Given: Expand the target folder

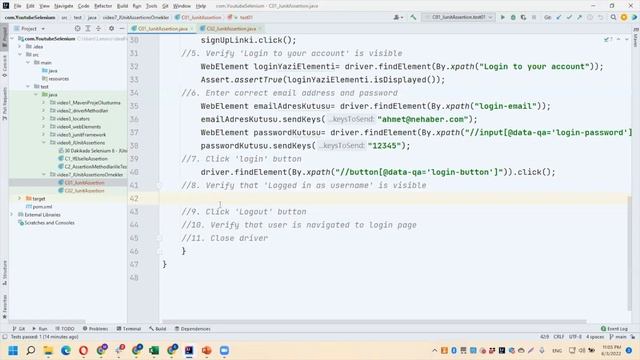Looking at the screenshot, I should click(20, 199).
